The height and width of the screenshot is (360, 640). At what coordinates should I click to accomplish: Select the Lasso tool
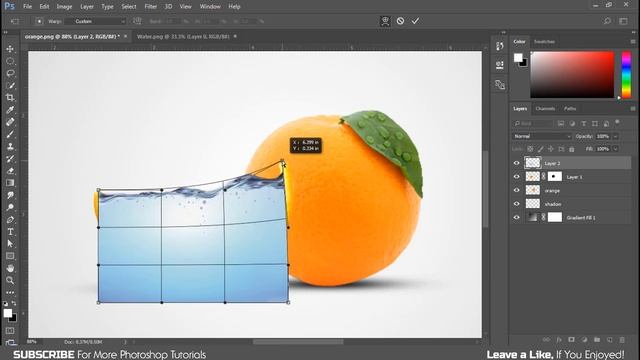[x=10, y=73]
